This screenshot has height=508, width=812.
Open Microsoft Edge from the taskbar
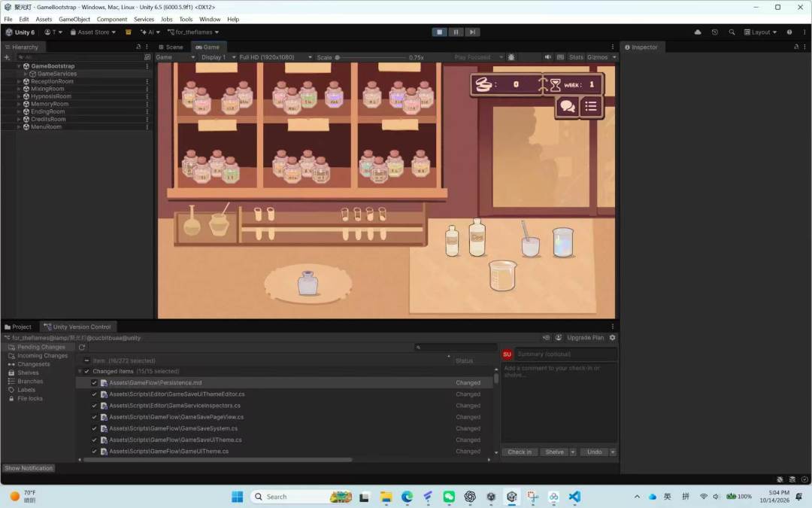coord(407,497)
